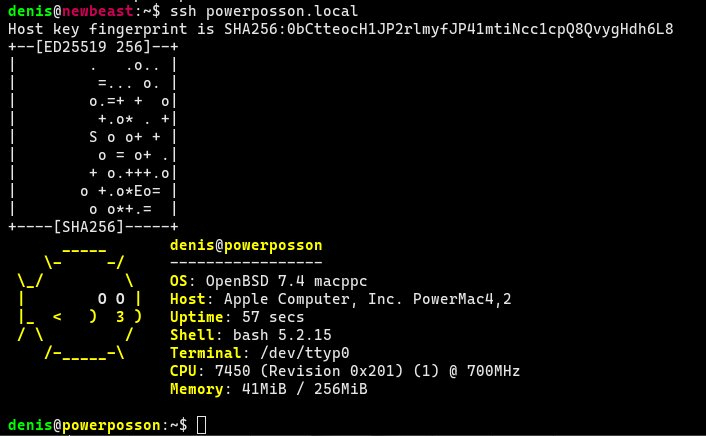
Task: Click the ED25519 key randomart image body
Action: point(93,137)
